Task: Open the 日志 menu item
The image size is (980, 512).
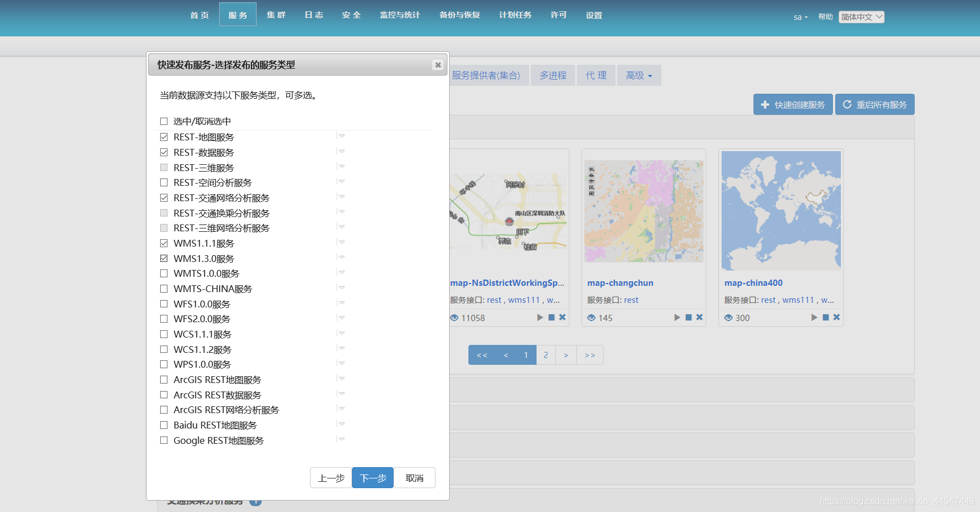Action: click(x=314, y=15)
